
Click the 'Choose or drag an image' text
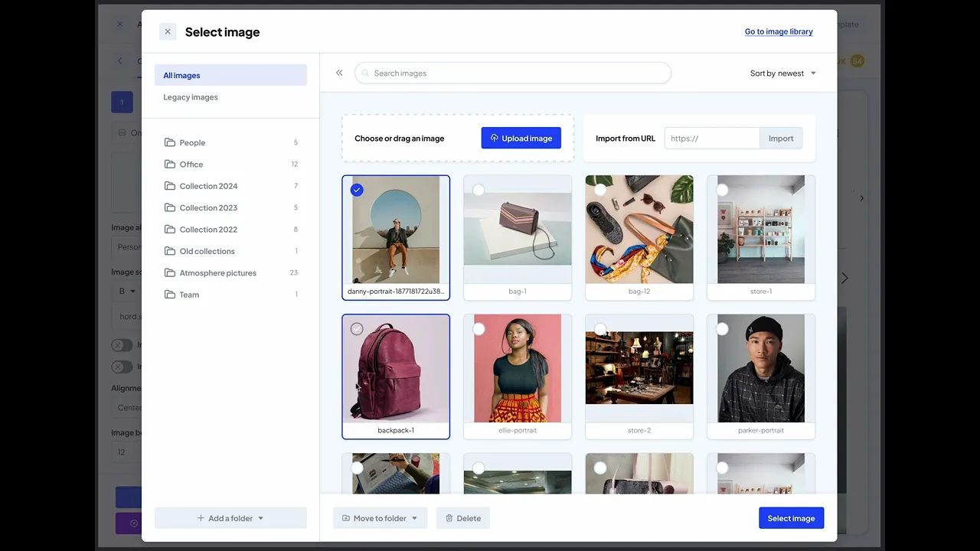400,139
